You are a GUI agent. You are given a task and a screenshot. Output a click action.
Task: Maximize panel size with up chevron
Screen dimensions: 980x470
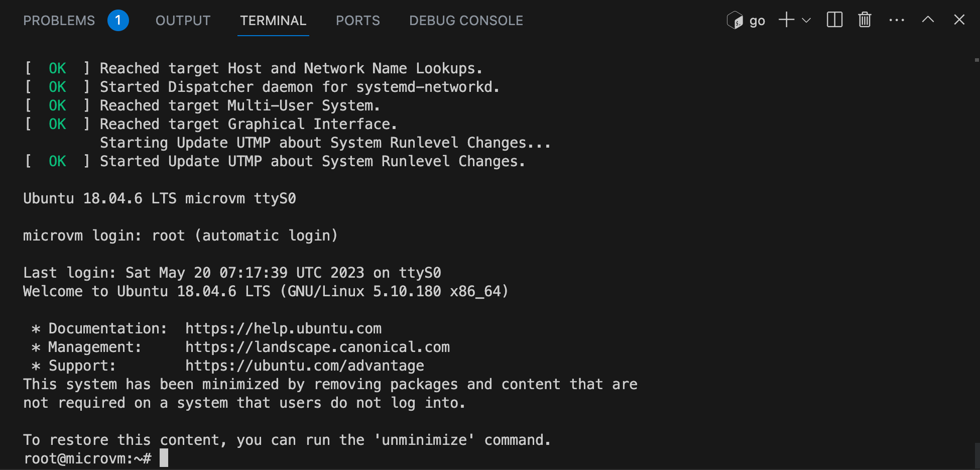click(x=928, y=20)
